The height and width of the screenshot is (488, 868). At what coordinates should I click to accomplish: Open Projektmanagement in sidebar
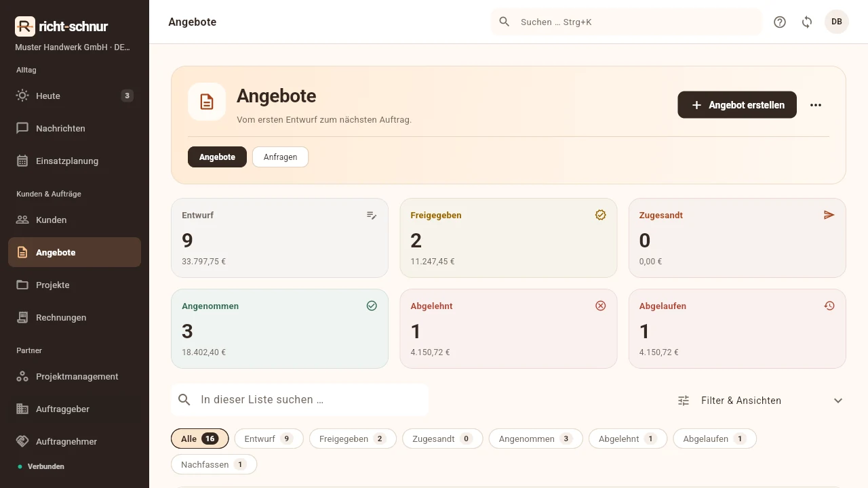[x=75, y=376]
